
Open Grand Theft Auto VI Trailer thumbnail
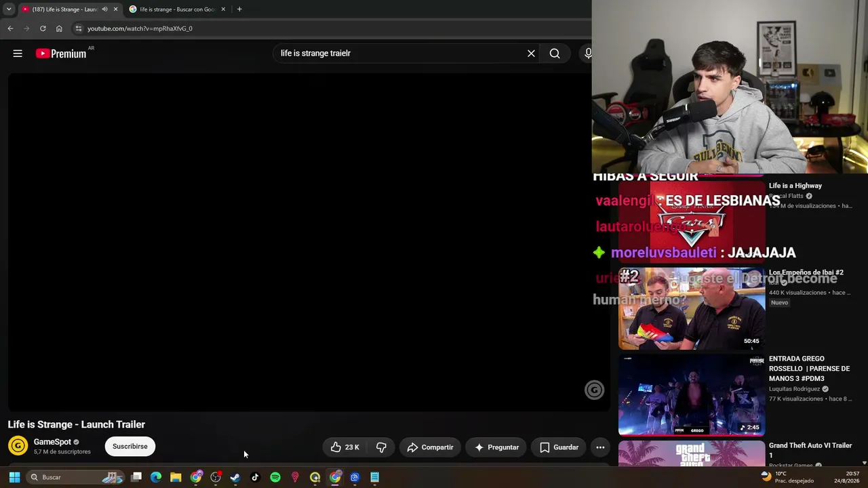tap(692, 453)
